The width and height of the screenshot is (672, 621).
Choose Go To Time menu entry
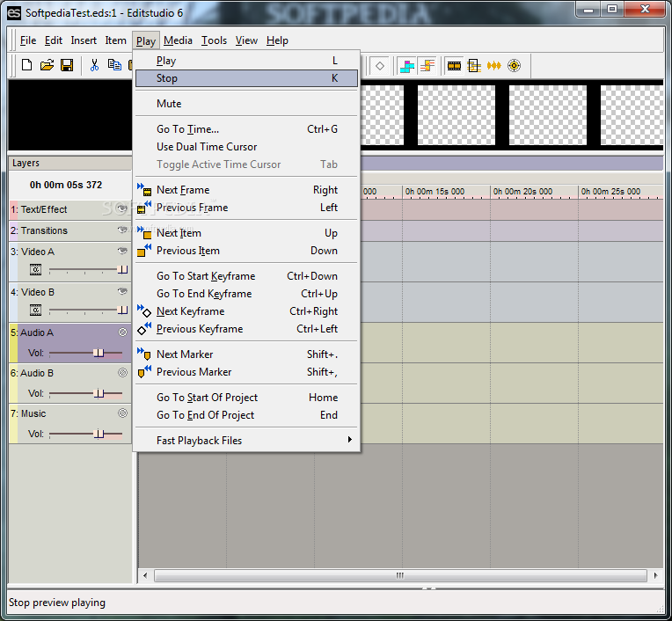(x=246, y=129)
